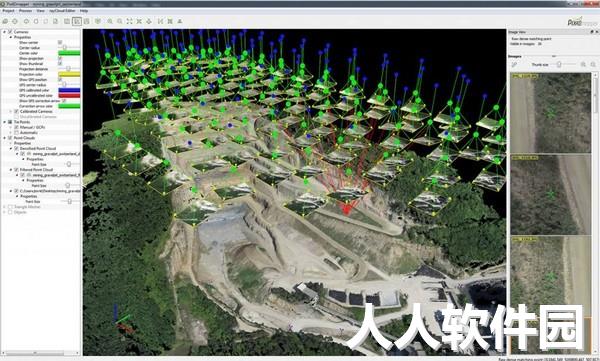Toggle the Show GPS correction arrow checkbox
The width and height of the screenshot is (600, 361).
coord(64,101)
